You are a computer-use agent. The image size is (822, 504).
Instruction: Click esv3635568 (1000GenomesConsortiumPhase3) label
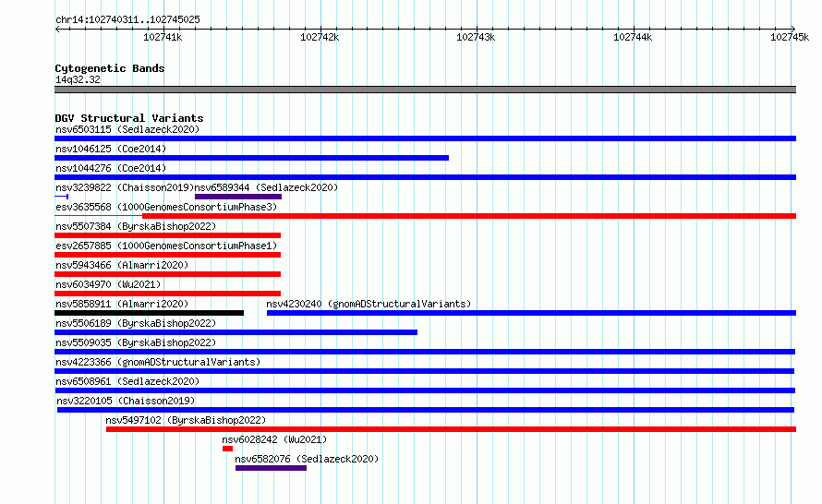(x=166, y=207)
